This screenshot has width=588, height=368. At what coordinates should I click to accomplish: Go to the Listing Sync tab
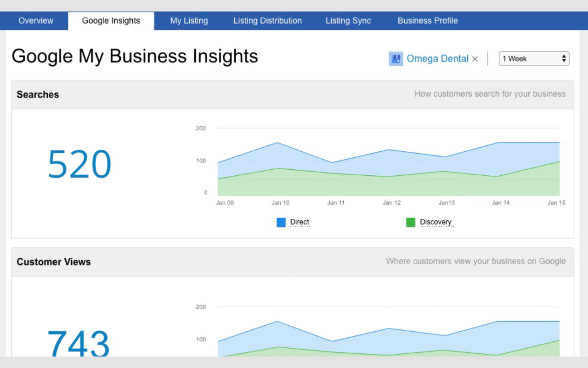point(348,21)
